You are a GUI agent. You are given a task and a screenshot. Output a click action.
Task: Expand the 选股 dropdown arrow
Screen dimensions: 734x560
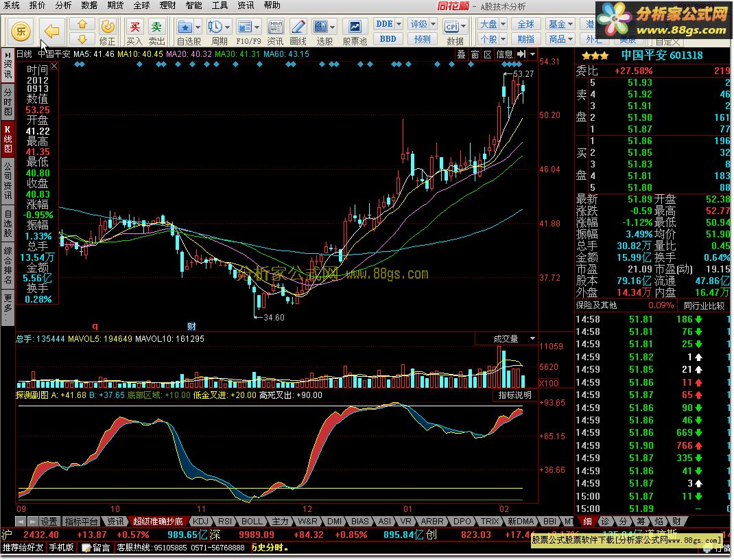tap(333, 27)
